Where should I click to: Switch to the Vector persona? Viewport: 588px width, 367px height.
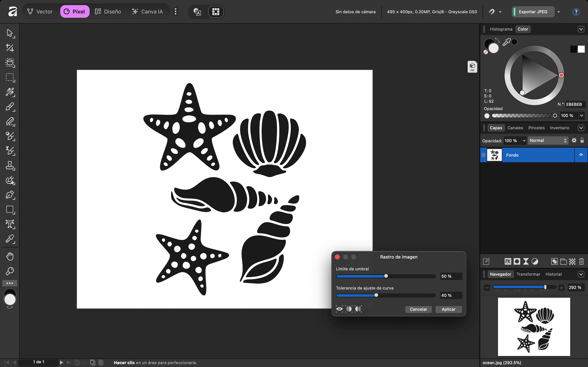click(x=40, y=12)
